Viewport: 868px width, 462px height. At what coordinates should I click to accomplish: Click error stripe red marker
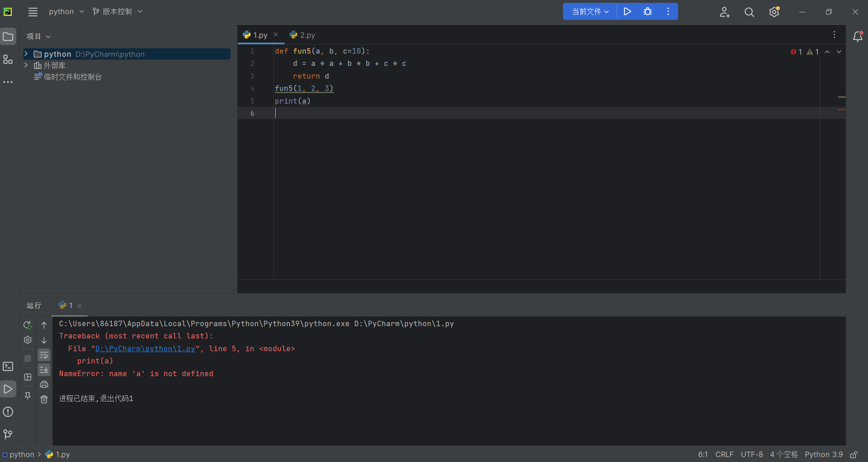[842, 109]
